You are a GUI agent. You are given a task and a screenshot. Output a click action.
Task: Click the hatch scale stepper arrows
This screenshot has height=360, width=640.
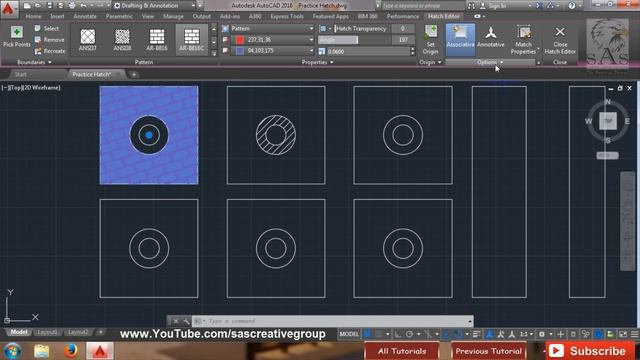point(412,51)
